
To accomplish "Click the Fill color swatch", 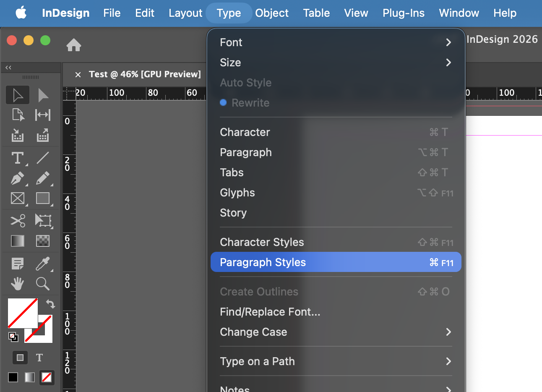I will click(23, 313).
